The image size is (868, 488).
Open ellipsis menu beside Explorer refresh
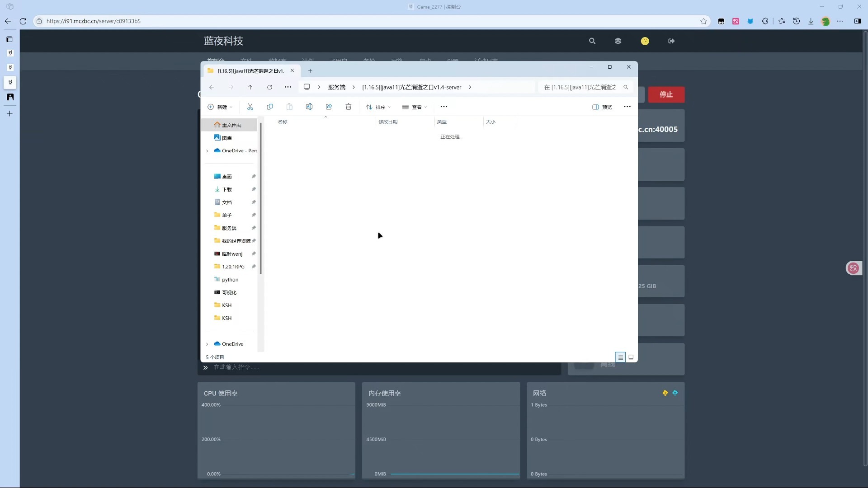tap(288, 87)
